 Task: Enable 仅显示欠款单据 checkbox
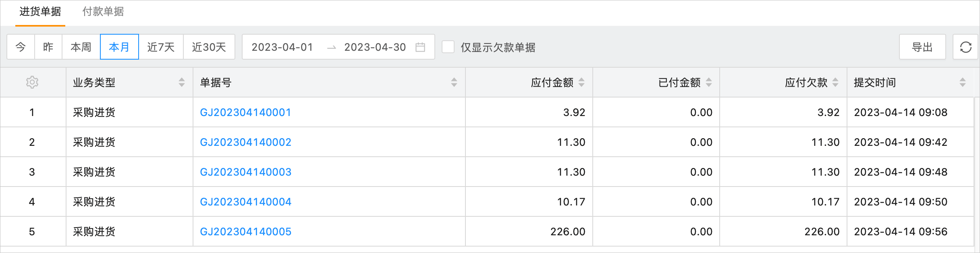tap(448, 47)
